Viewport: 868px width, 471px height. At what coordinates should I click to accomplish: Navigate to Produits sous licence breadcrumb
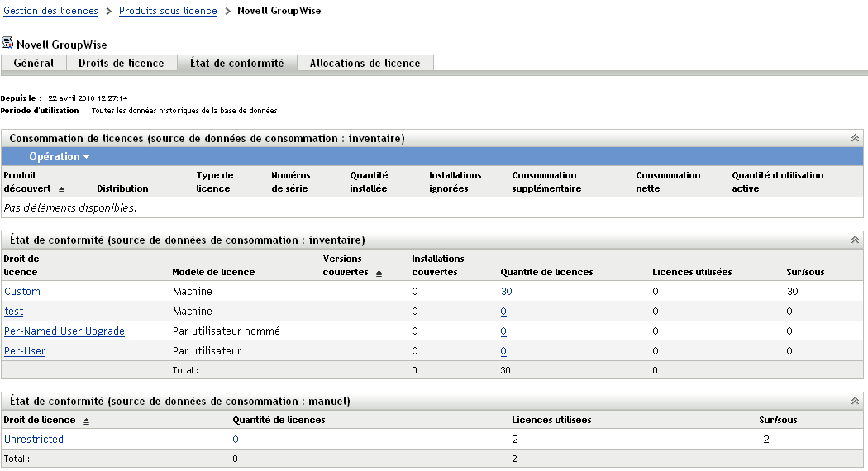tap(168, 12)
